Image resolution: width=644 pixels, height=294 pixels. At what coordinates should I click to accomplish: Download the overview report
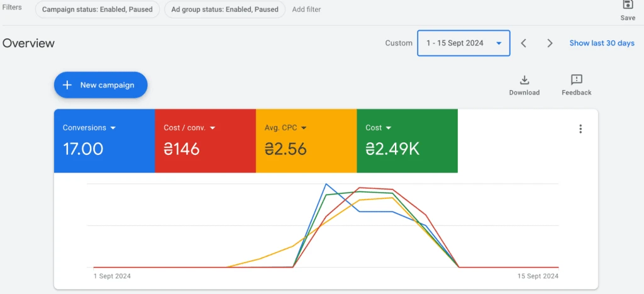point(524,86)
